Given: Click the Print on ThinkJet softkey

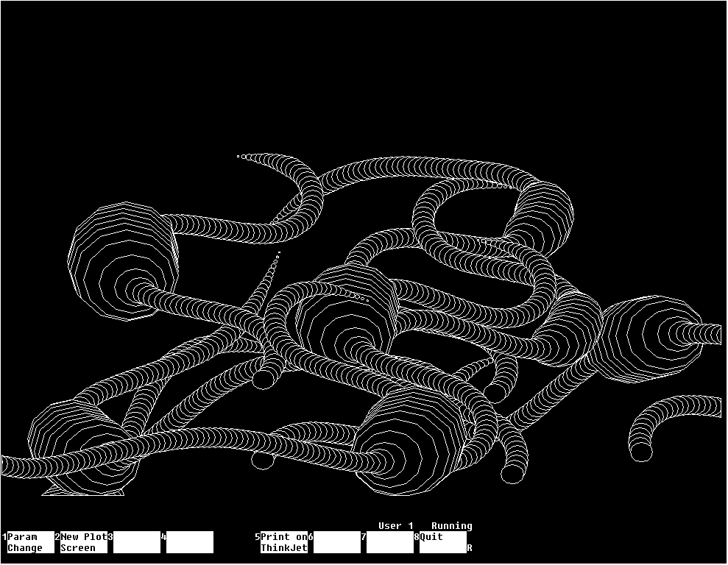Looking at the screenshot, I should (284, 542).
